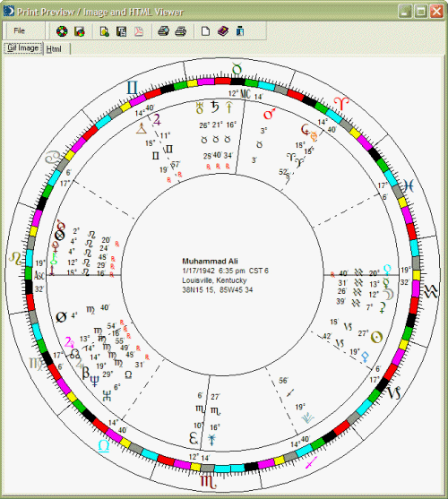Click the birth date line 1/17/1942
This screenshot has height=499, width=448.
225,271
